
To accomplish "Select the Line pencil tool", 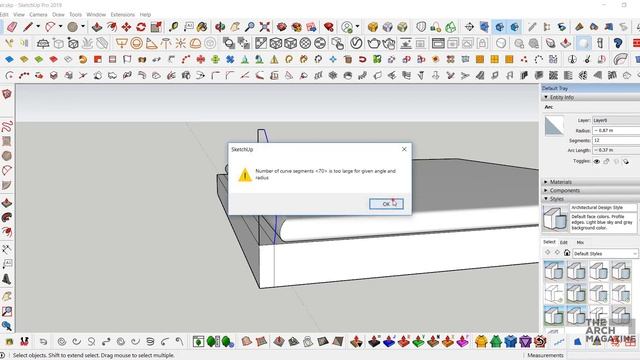I will [x=28, y=27].
